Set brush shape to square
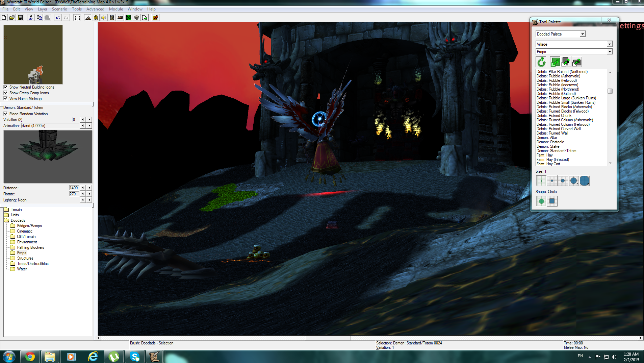This screenshot has width=644, height=363. [x=552, y=201]
